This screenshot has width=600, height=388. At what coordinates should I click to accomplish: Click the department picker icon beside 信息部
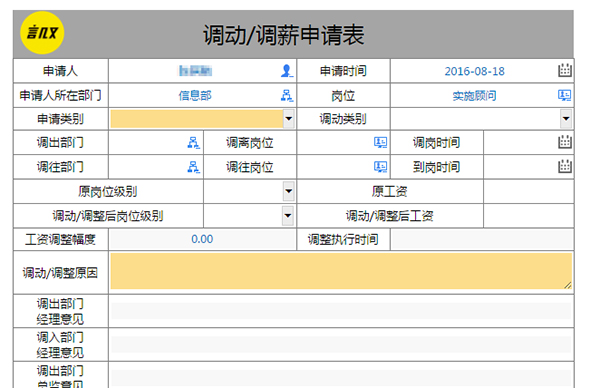[x=287, y=95]
